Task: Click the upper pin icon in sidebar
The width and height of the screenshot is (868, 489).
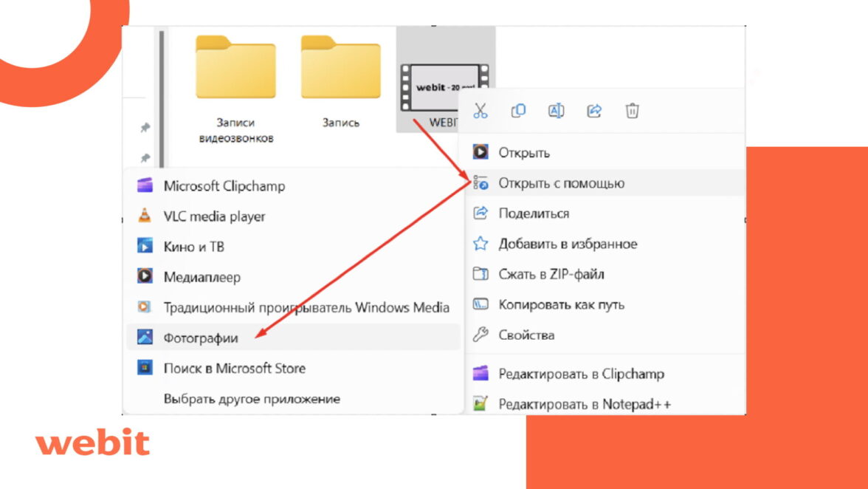Action: click(145, 128)
